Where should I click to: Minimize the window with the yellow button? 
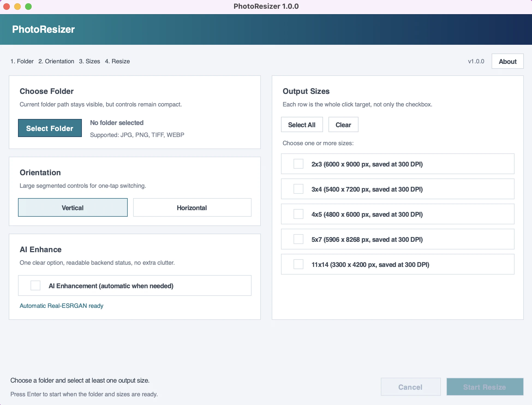pos(17,6)
